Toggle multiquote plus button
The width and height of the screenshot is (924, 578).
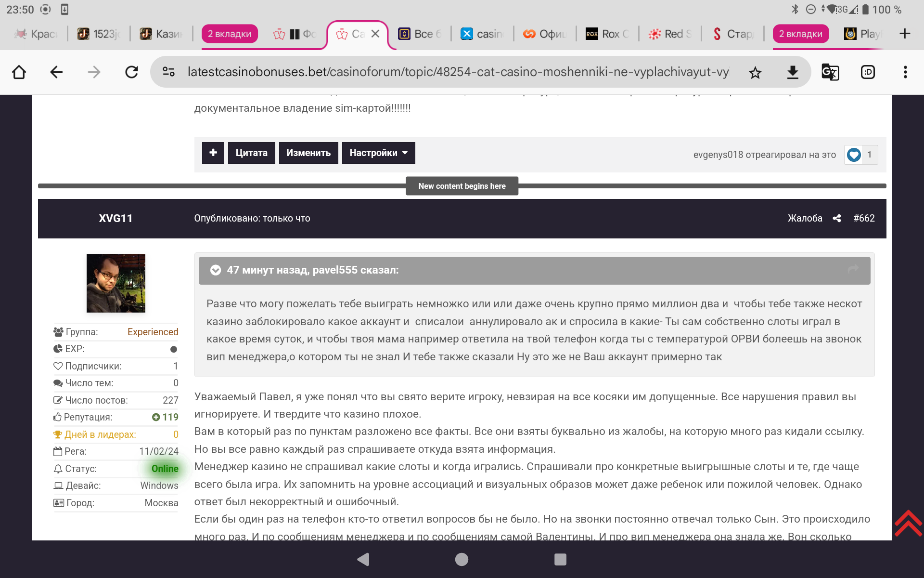213,153
